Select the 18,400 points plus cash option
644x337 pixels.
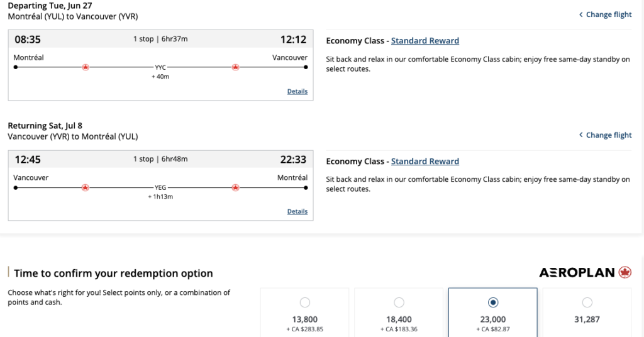click(x=399, y=302)
